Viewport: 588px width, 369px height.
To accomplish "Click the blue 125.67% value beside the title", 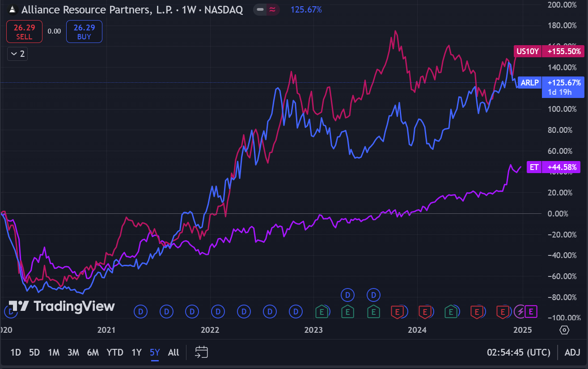I will (306, 9).
